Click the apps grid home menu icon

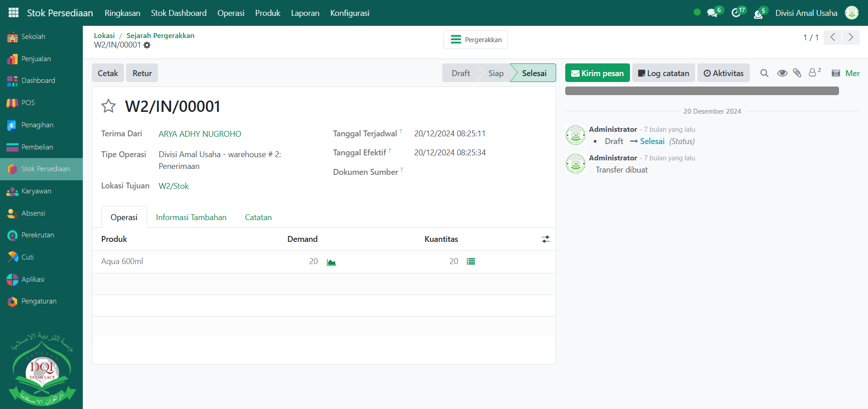pos(14,13)
